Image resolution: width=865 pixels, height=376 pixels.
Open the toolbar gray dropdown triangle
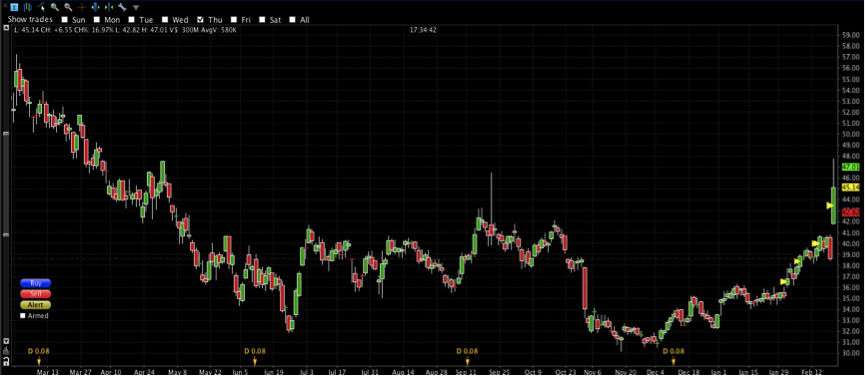pos(136,8)
